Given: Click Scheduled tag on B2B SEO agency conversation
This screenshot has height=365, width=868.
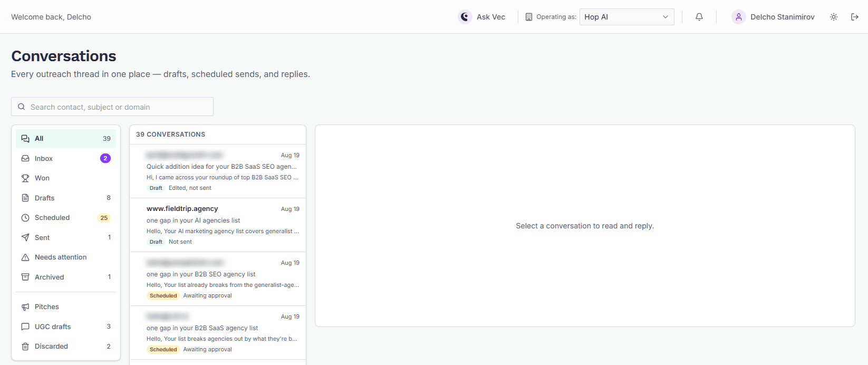Looking at the screenshot, I should coord(163,295).
